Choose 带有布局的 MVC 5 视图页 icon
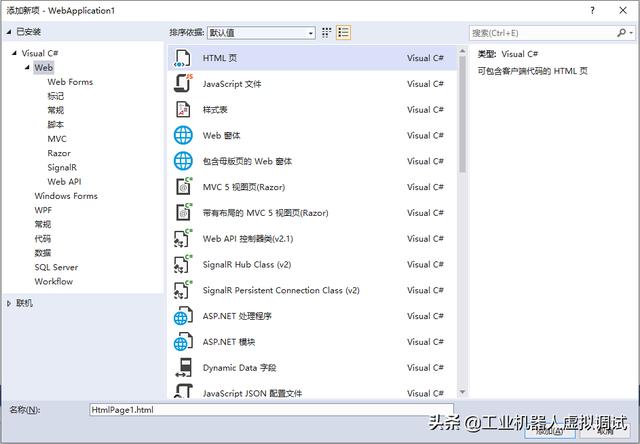640x444 pixels. pyautogui.click(x=183, y=212)
